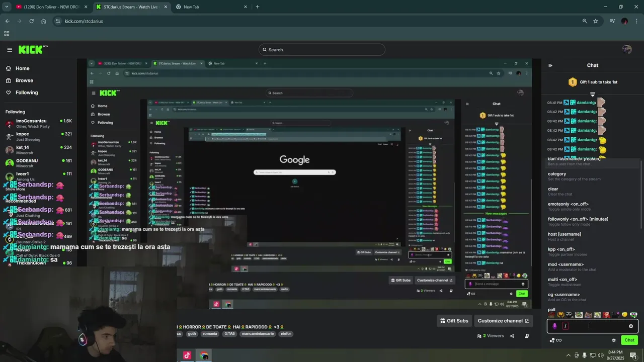Switch to the Don Toliver YouTube tab
The height and width of the screenshot is (362, 644).
pyautogui.click(x=52, y=7)
